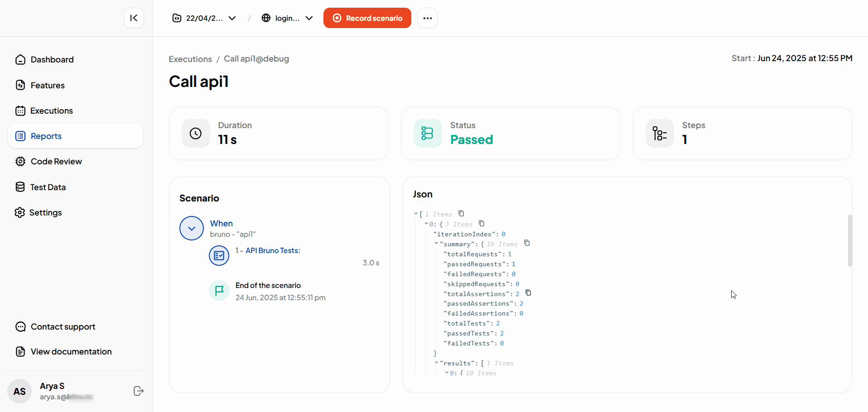
Task: Open the Executions breadcrumb link
Action: [190, 59]
